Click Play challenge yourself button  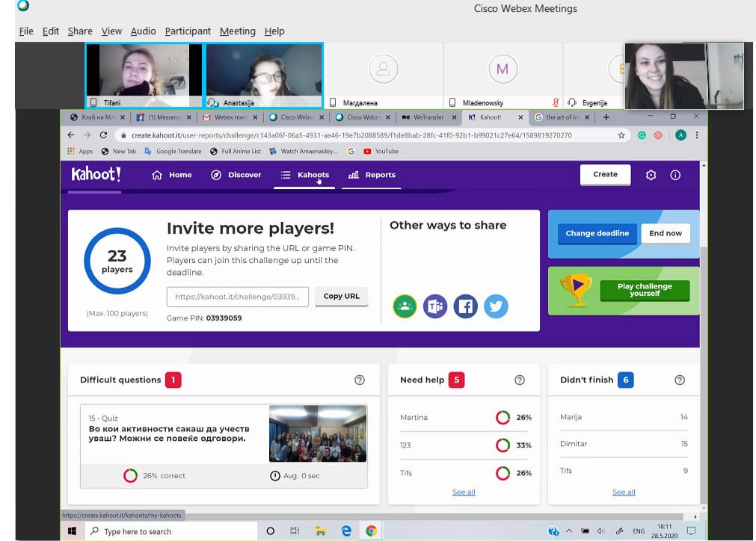pos(645,290)
